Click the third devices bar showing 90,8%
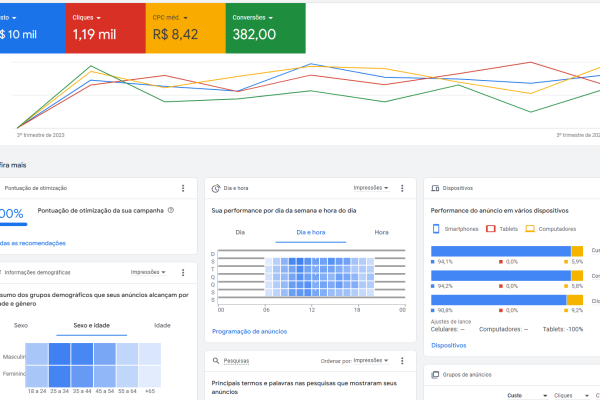The image size is (600, 400). [x=507, y=300]
